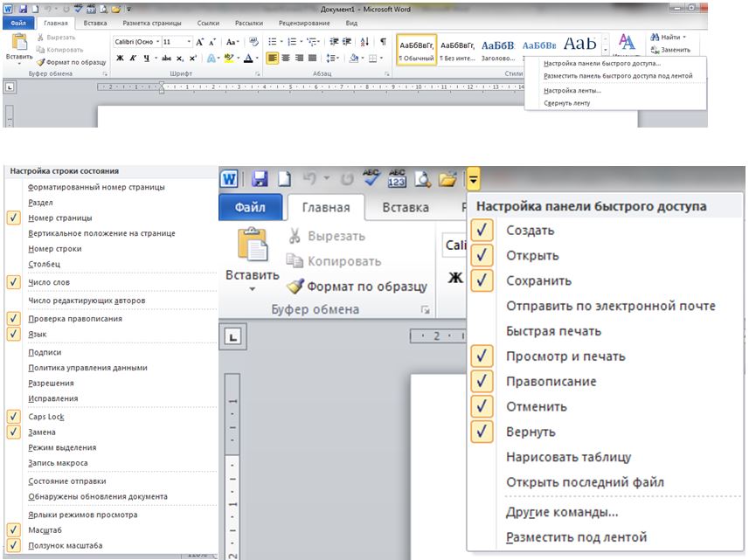Turn on the bulleted list

pos(273,41)
